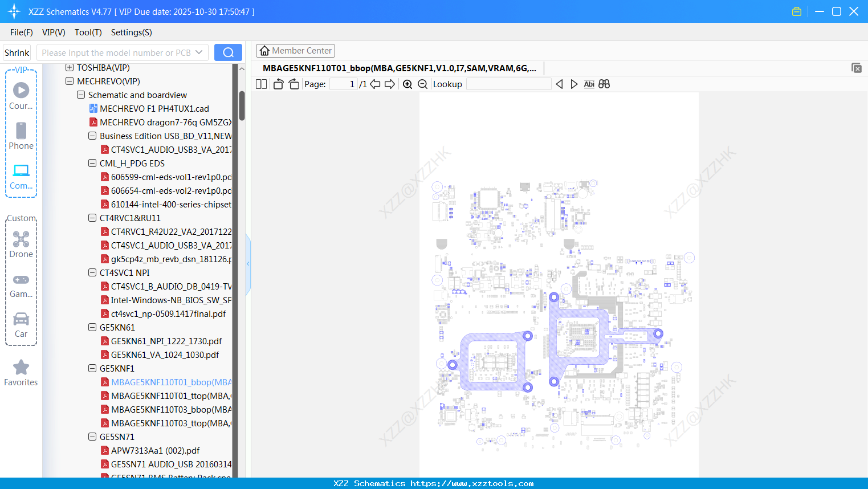Image resolution: width=868 pixels, height=489 pixels.
Task: Rotate the page clockwise
Action: 294,84
